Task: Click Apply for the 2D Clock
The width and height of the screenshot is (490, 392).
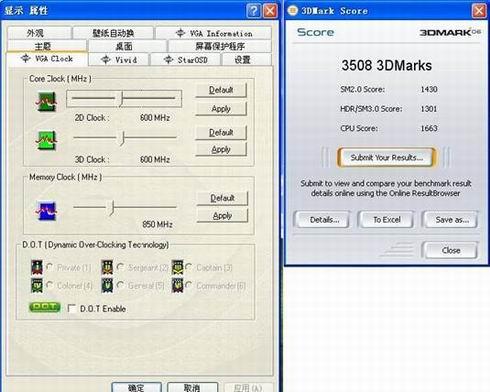Action: [221, 109]
